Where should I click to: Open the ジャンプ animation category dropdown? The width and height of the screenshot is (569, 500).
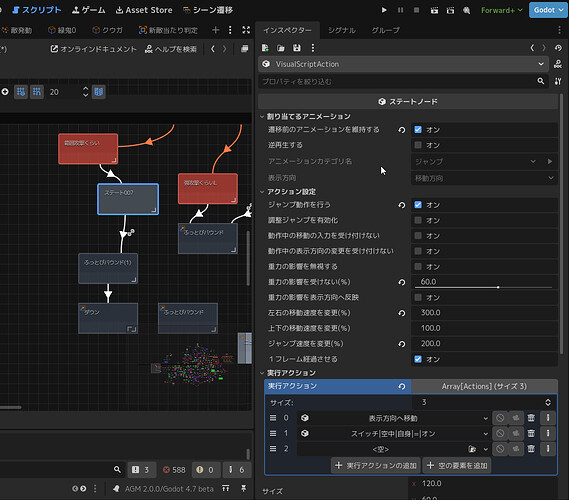click(475, 161)
